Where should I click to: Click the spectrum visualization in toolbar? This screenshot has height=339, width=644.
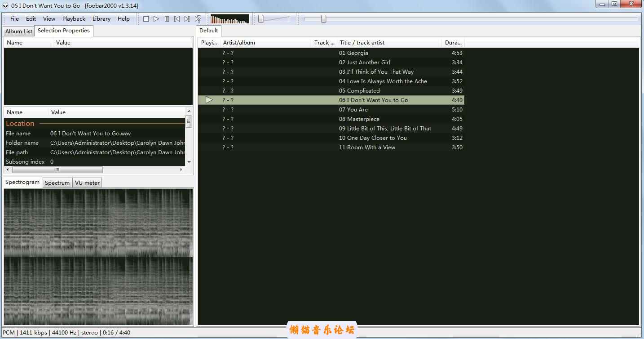[230, 19]
